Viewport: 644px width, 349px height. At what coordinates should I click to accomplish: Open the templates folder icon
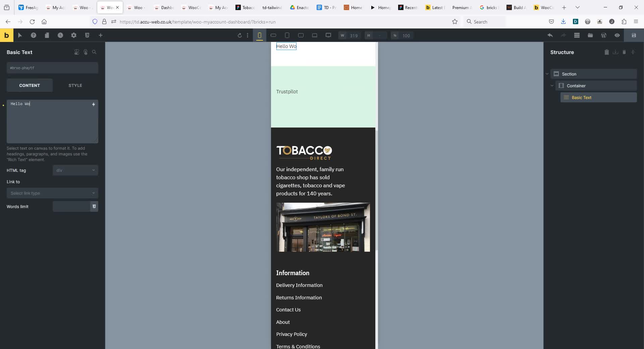(x=590, y=35)
